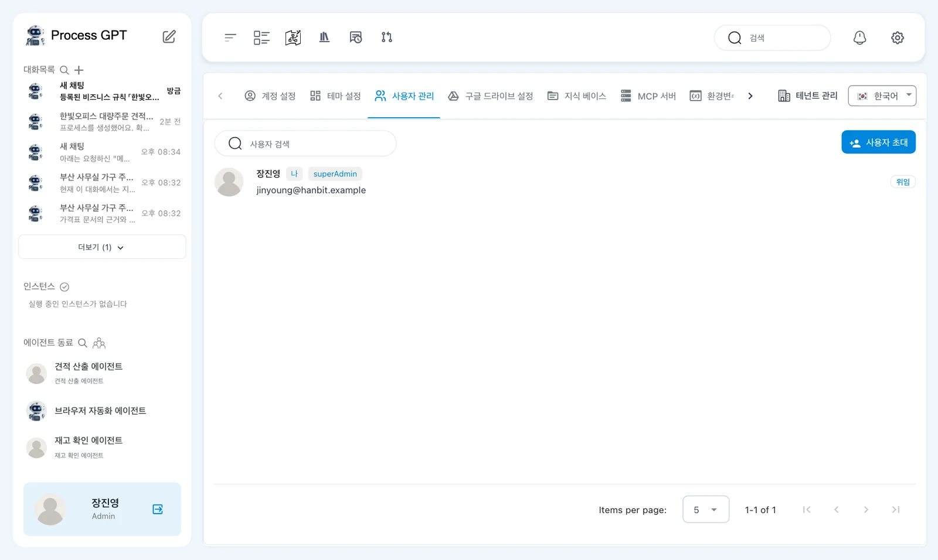Click the jinyoung@hanbit.example email

pyautogui.click(x=311, y=190)
